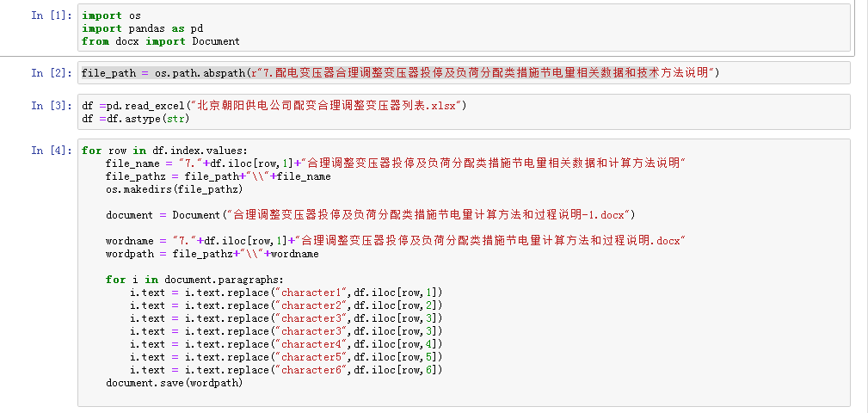Click the wordpath assignment line
Image resolution: width=868 pixels, height=413 pixels.
212,254
